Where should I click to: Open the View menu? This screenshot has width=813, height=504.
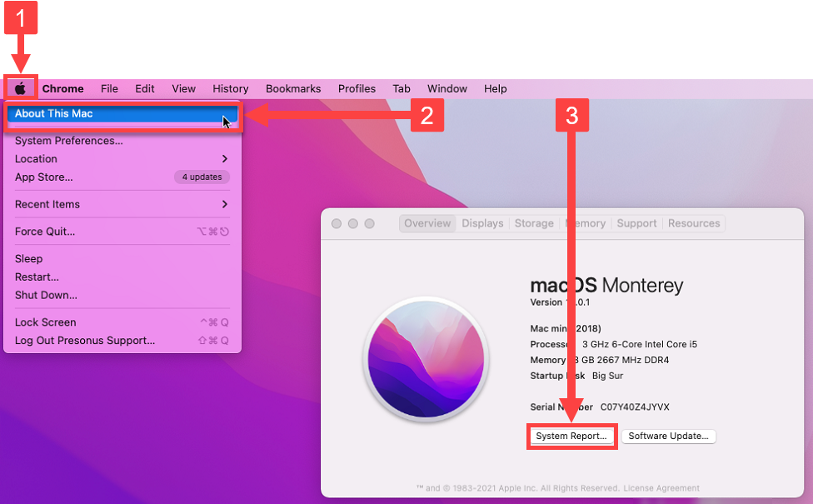click(183, 88)
